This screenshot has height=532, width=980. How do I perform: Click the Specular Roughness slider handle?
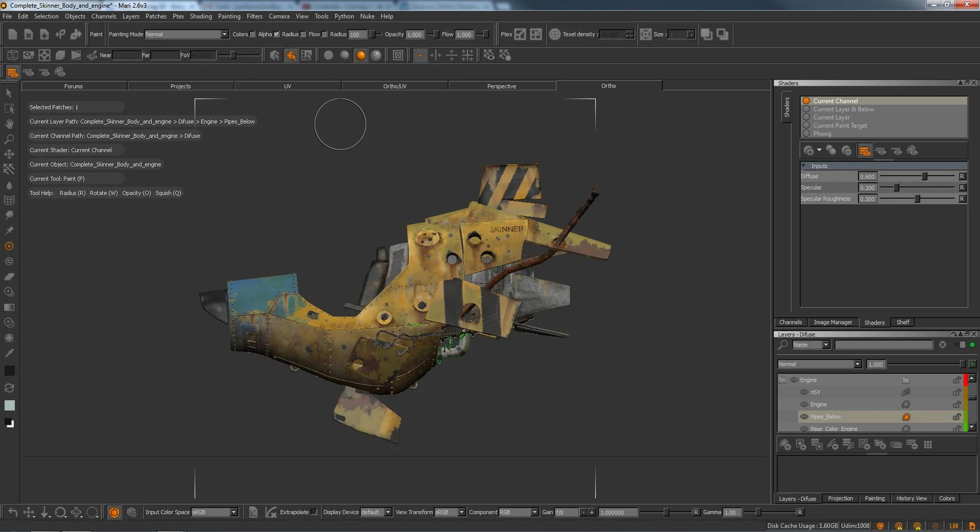click(x=917, y=199)
